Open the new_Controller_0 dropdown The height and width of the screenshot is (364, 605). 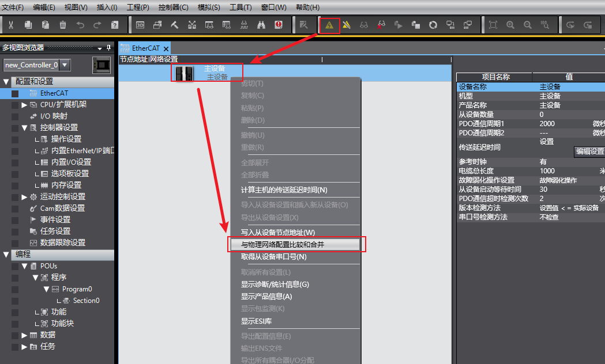coord(65,65)
